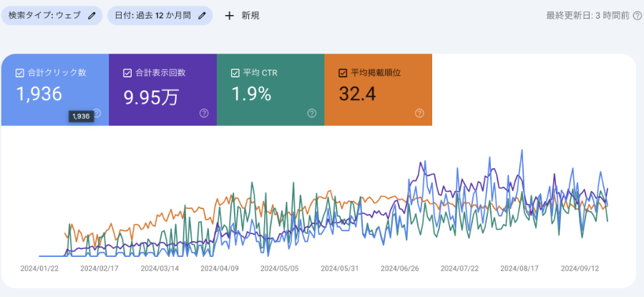
Task: Click the plus icon beside 新規
Action: click(229, 15)
